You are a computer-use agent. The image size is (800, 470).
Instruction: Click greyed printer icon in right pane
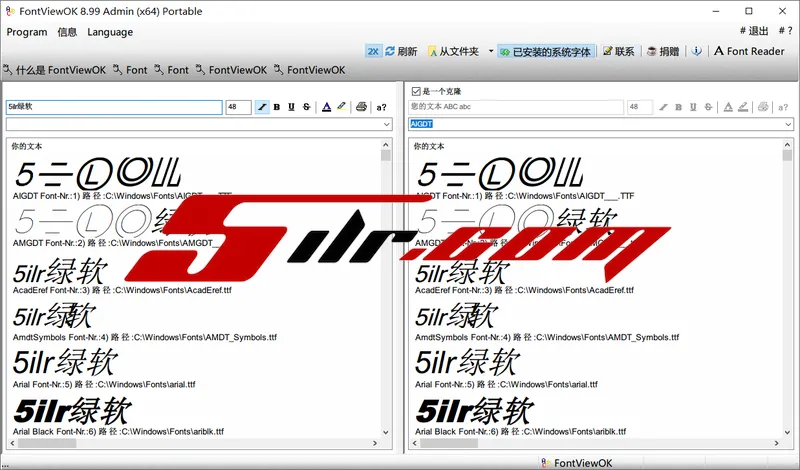(763, 107)
